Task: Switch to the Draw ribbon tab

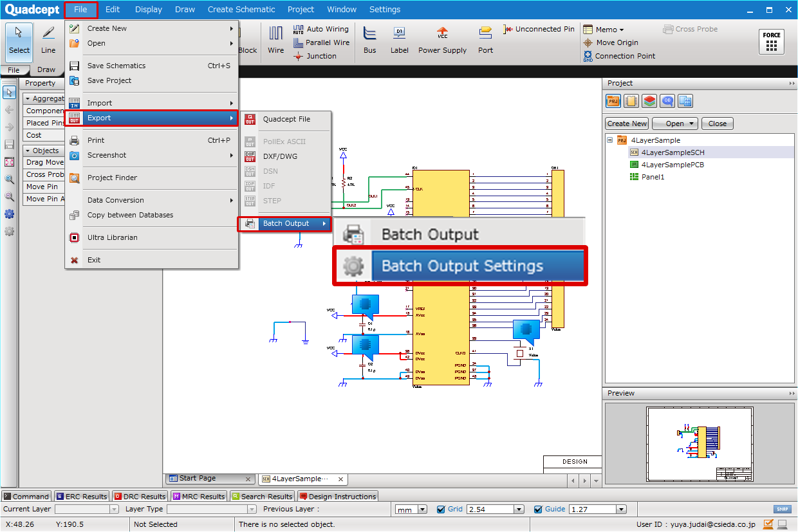Action: [46, 69]
